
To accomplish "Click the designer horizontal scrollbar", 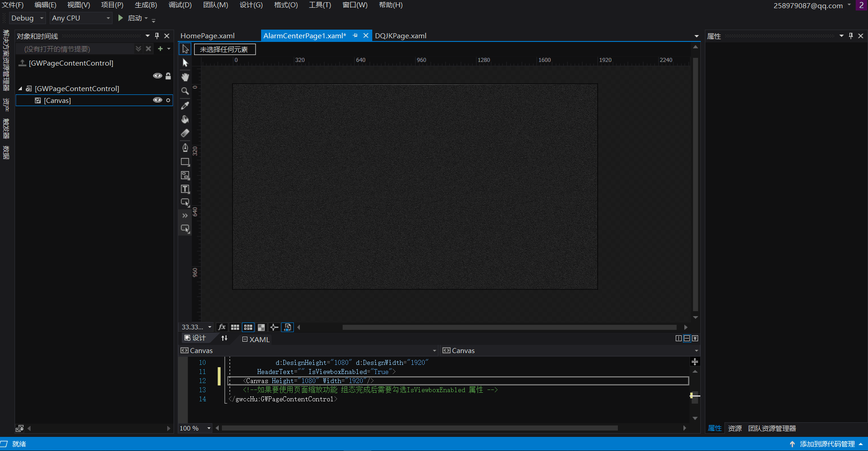I will point(509,327).
